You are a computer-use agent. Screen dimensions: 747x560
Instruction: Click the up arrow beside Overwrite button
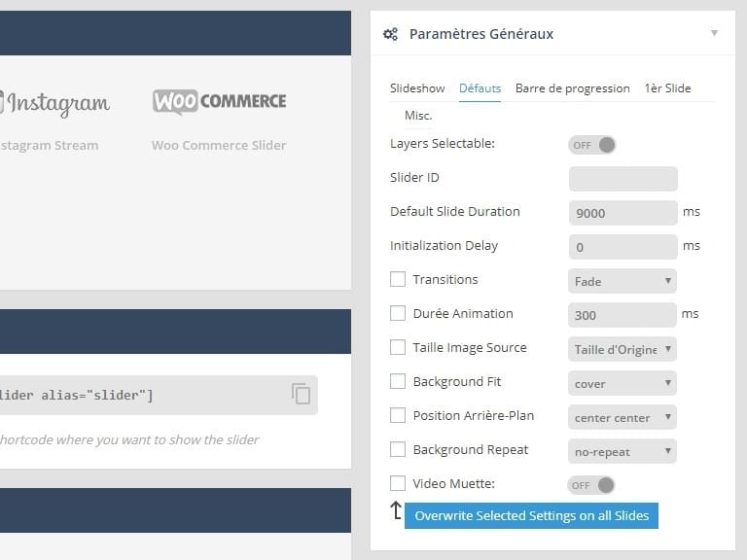pyautogui.click(x=396, y=511)
